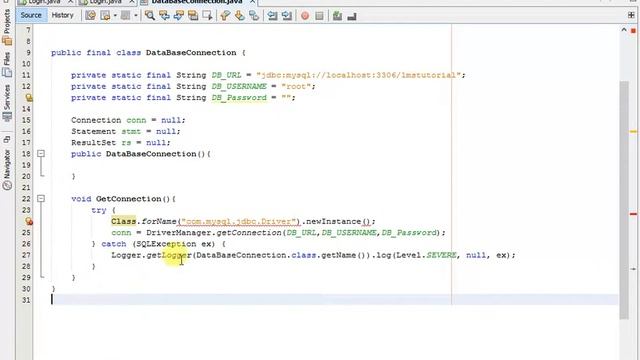
Task: Click line number 31 in the gutter
Action: click(26, 300)
